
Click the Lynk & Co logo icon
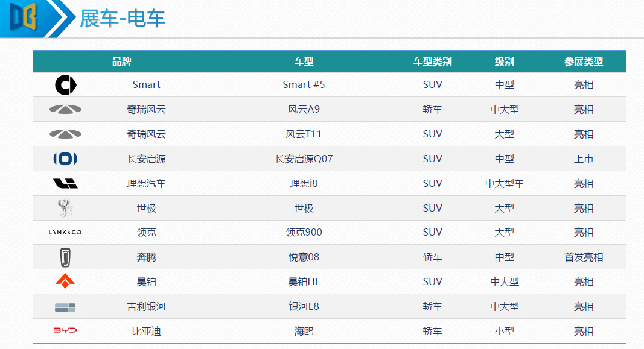65,232
